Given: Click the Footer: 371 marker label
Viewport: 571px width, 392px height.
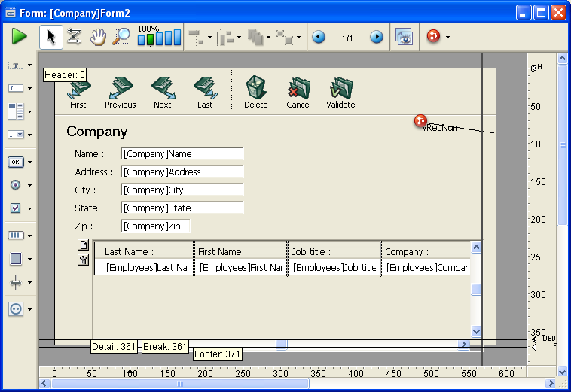Looking at the screenshot, I should pos(217,354).
